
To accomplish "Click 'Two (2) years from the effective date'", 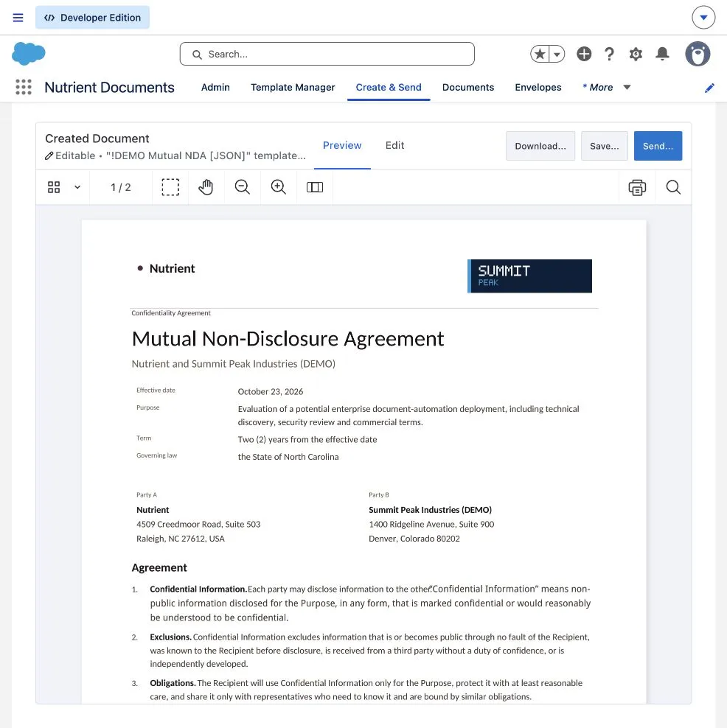I will click(307, 440).
